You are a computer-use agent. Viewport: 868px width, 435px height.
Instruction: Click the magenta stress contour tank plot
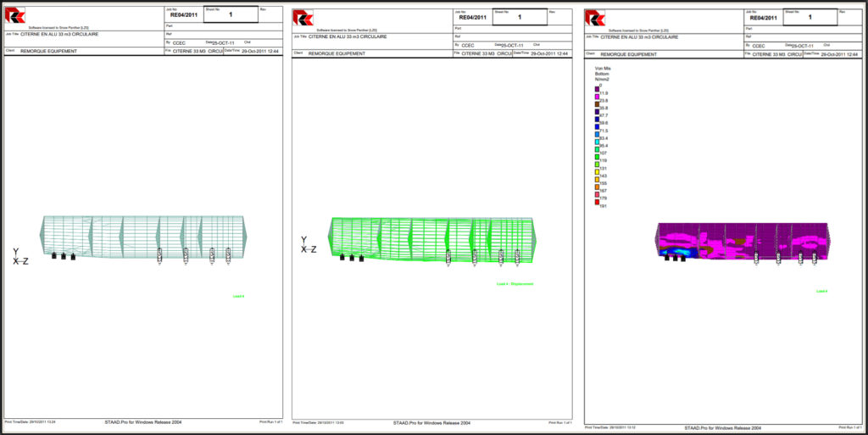[743, 240]
